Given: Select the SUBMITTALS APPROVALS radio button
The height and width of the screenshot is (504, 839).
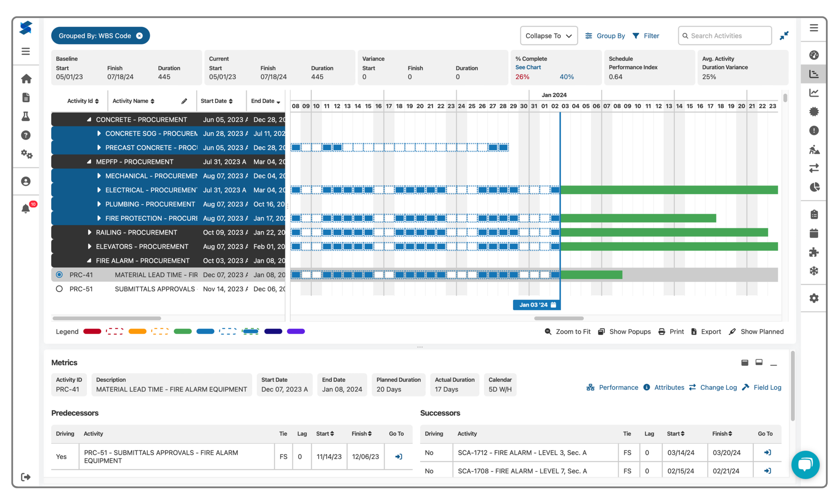Looking at the screenshot, I should [59, 289].
